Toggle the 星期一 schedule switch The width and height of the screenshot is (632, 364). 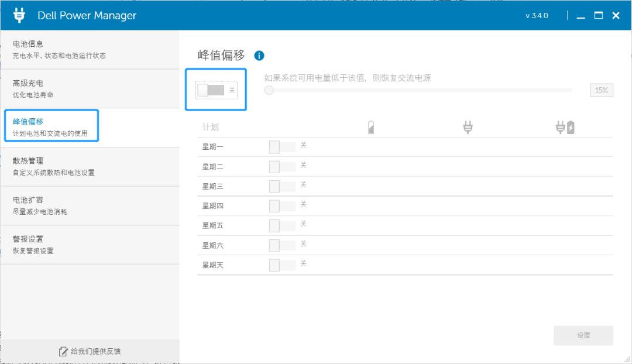pos(282,147)
